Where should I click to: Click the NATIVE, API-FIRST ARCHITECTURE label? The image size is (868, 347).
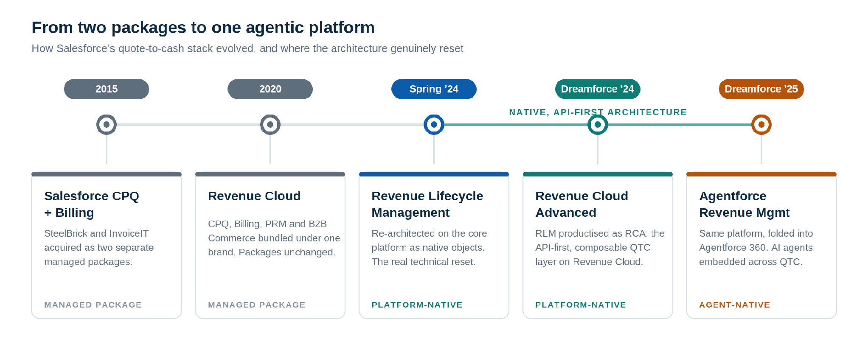[x=598, y=112]
